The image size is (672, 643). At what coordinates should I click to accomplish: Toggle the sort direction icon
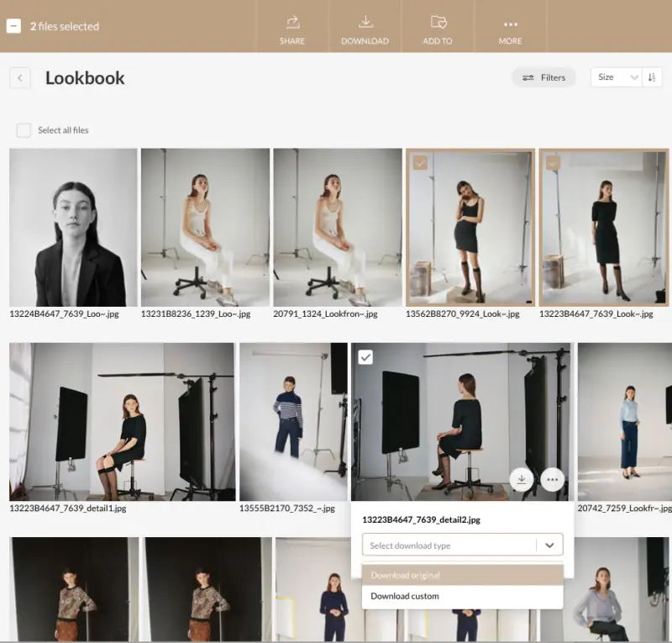(x=652, y=77)
